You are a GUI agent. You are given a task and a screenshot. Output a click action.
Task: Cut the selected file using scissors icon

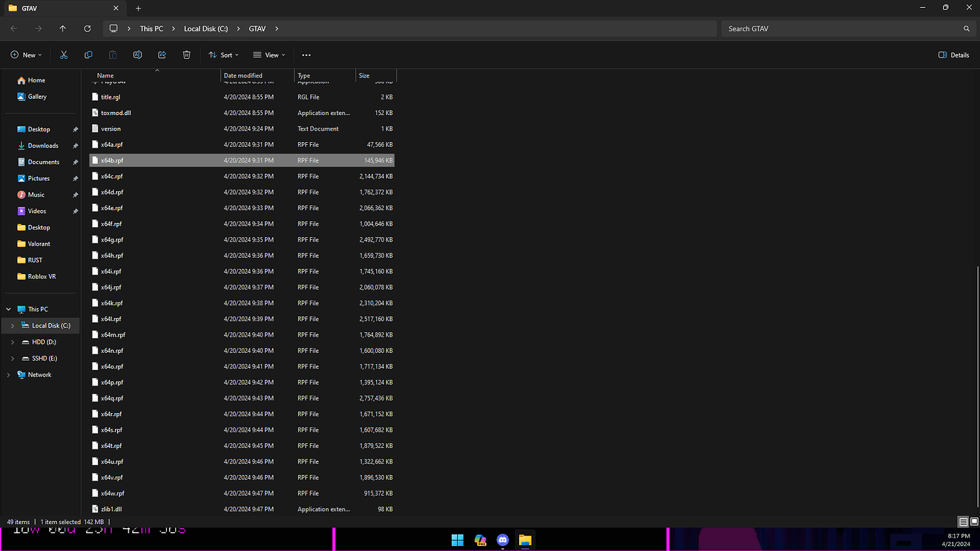(64, 55)
